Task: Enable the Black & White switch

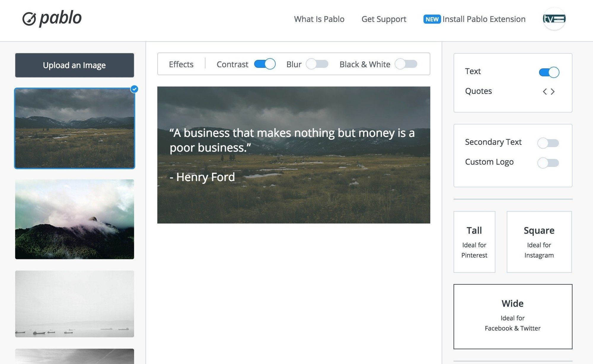Action: pyautogui.click(x=406, y=64)
